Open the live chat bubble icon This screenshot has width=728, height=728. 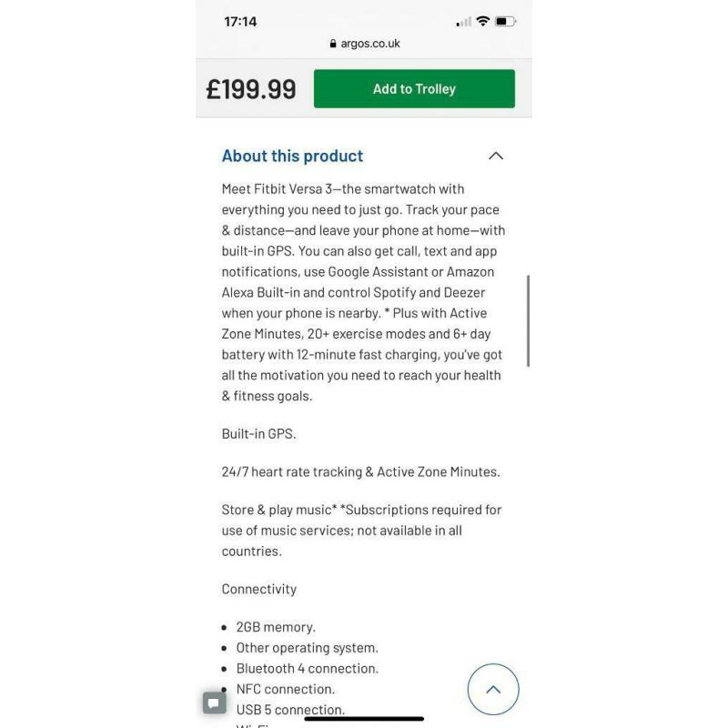pyautogui.click(x=215, y=703)
